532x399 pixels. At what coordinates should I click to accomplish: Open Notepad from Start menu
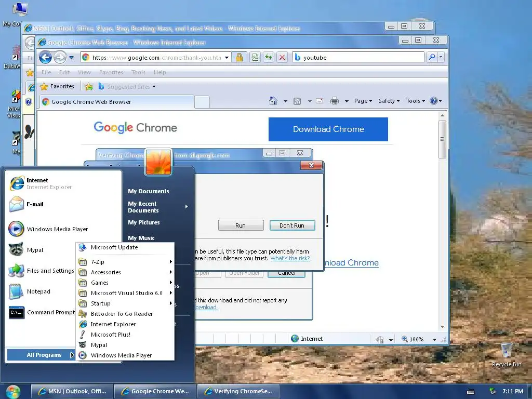(42, 291)
